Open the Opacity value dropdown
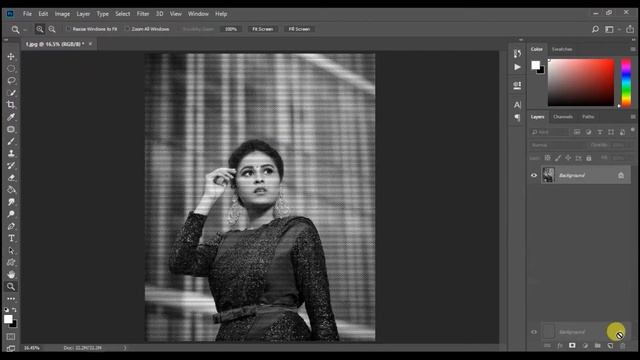This screenshot has width=640, height=360. [x=623, y=145]
